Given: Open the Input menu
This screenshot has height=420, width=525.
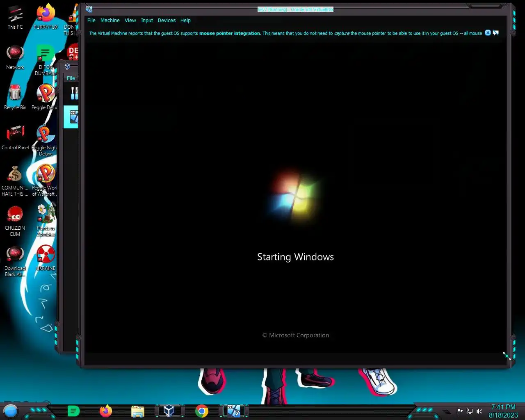Looking at the screenshot, I should (147, 21).
